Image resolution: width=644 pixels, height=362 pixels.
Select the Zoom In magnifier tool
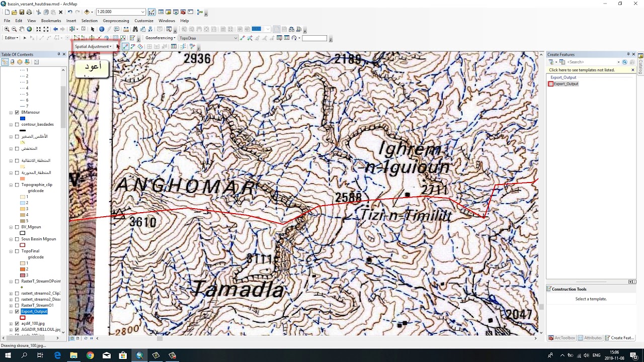coord(7,29)
